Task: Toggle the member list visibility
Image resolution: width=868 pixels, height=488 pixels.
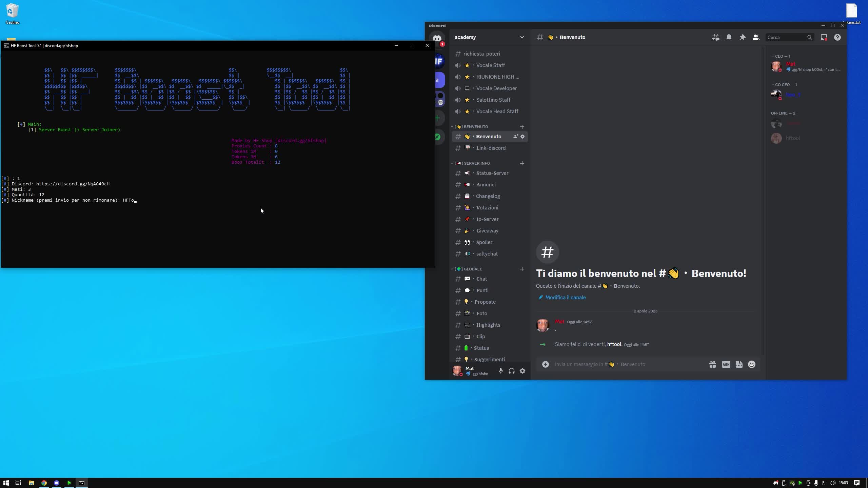Action: pos(756,37)
